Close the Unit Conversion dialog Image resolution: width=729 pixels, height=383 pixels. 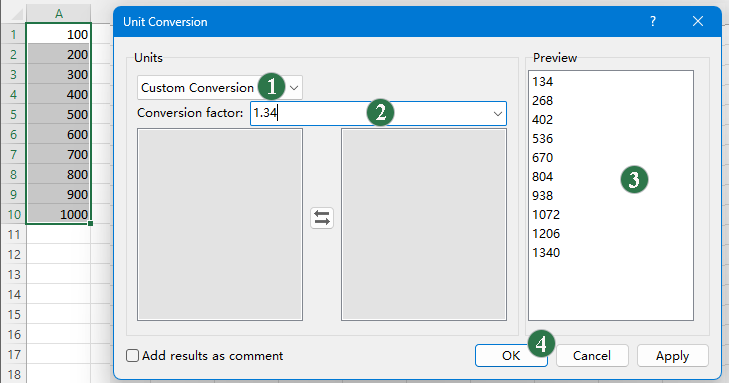coord(697,21)
